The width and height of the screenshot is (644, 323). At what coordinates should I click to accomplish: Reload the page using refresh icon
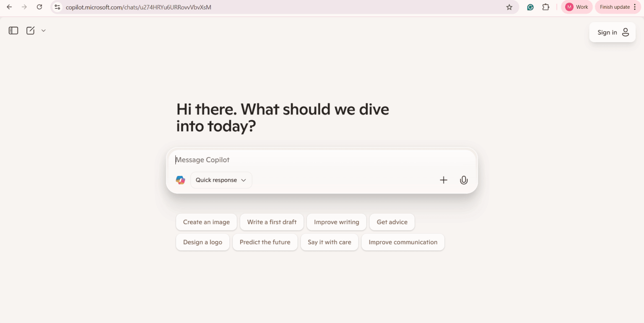(39, 7)
